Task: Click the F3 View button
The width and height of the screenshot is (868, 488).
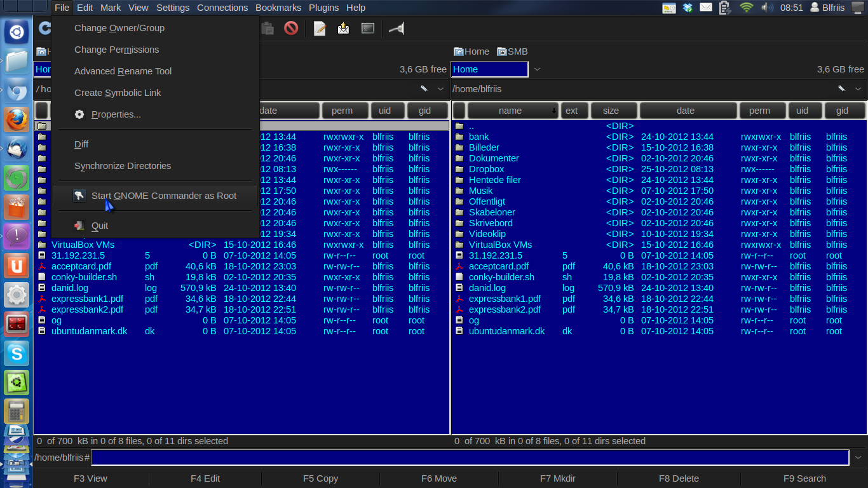Action: [90, 478]
